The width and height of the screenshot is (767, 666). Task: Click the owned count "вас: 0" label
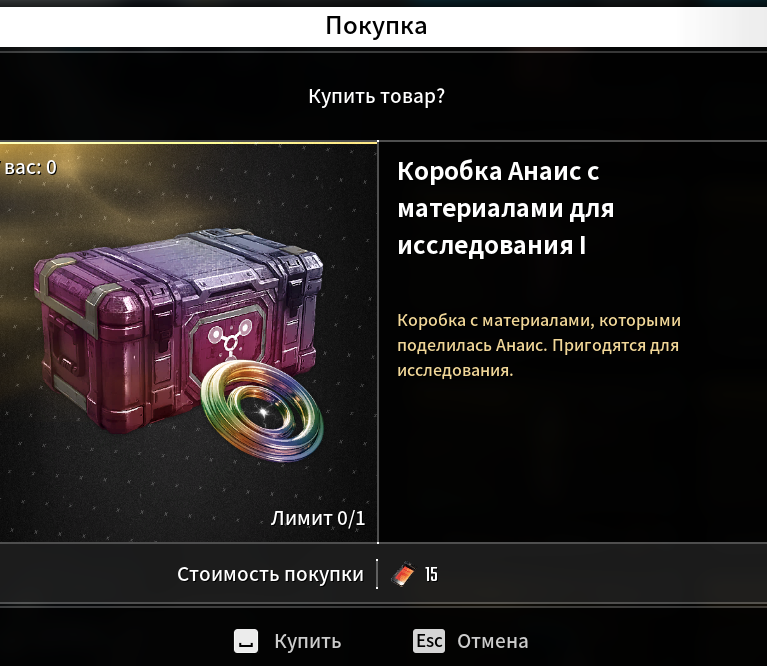[x=28, y=168]
